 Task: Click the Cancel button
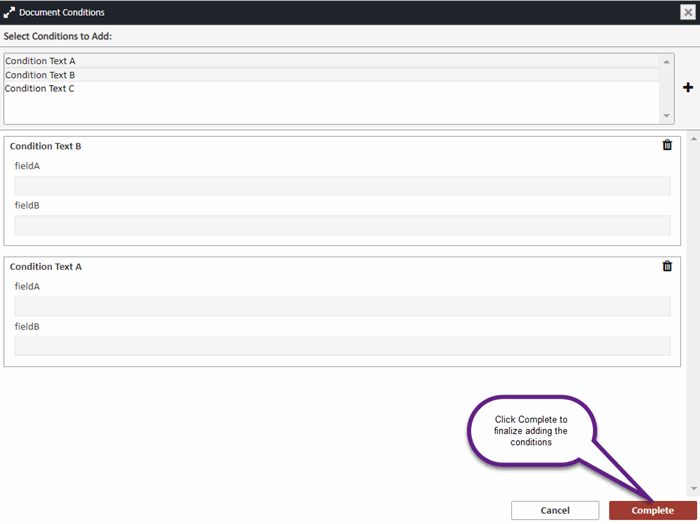[x=555, y=510]
